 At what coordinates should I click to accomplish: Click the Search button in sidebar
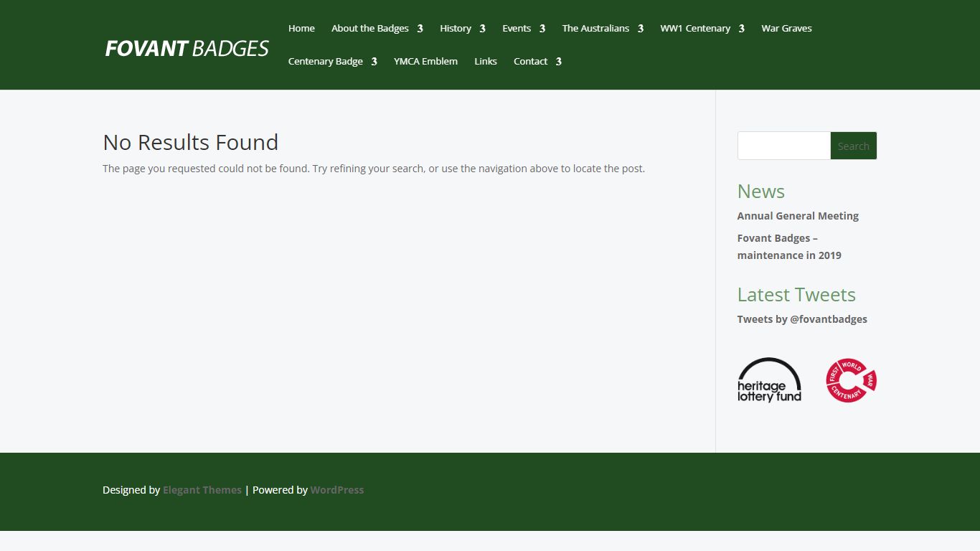(853, 146)
